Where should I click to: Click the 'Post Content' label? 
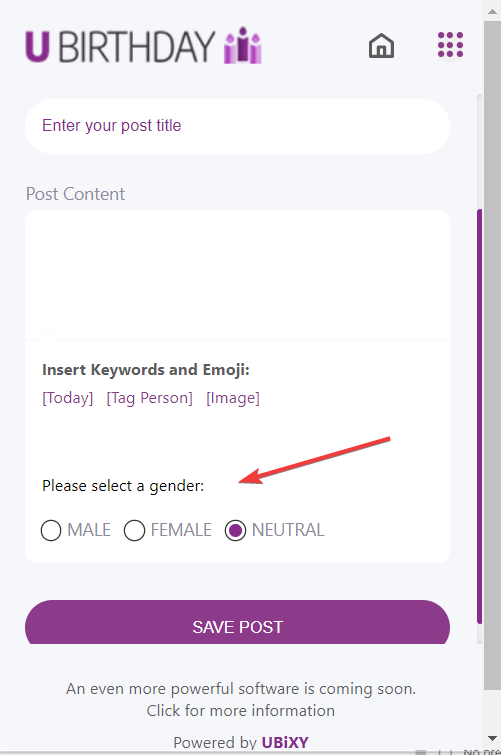click(x=75, y=194)
